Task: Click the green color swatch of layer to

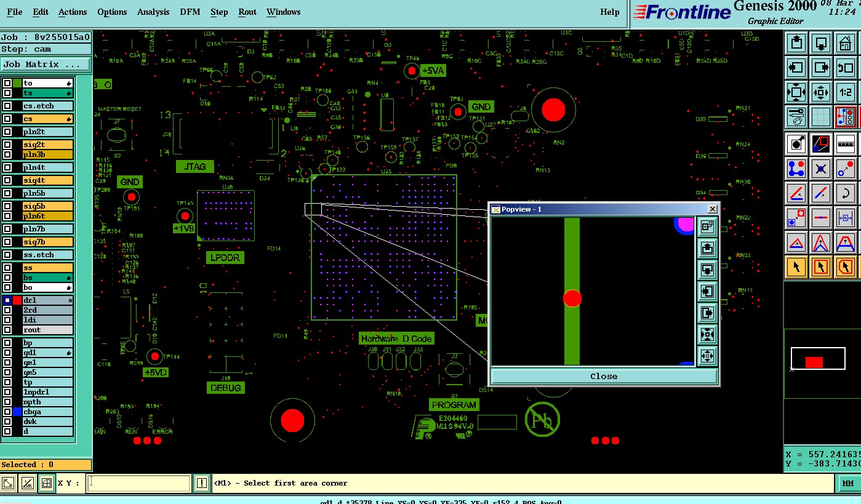Action: [17, 83]
